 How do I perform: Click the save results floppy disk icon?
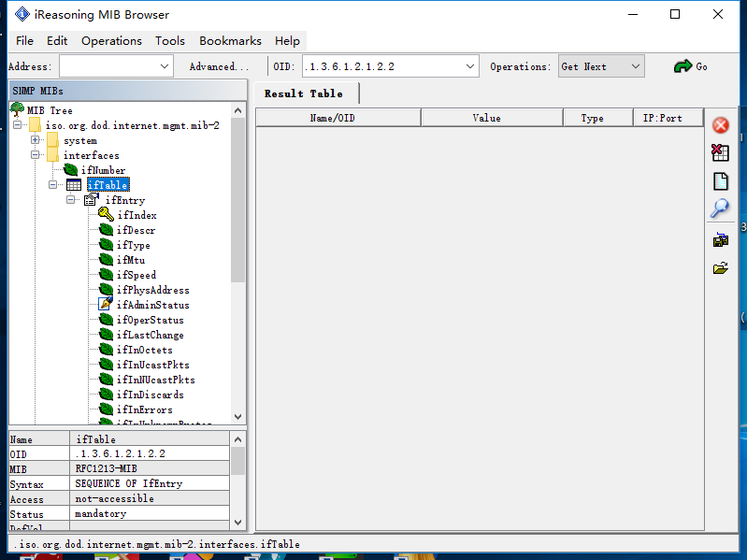[720, 240]
